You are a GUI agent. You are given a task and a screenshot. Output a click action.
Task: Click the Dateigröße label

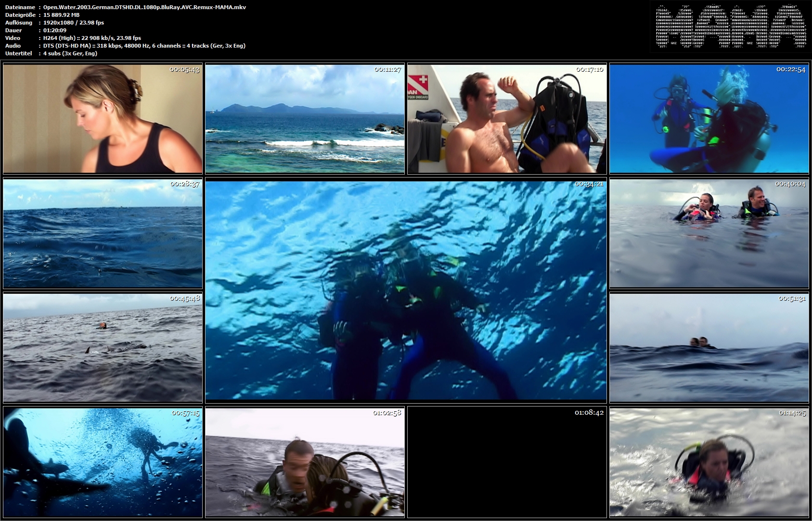pos(20,15)
